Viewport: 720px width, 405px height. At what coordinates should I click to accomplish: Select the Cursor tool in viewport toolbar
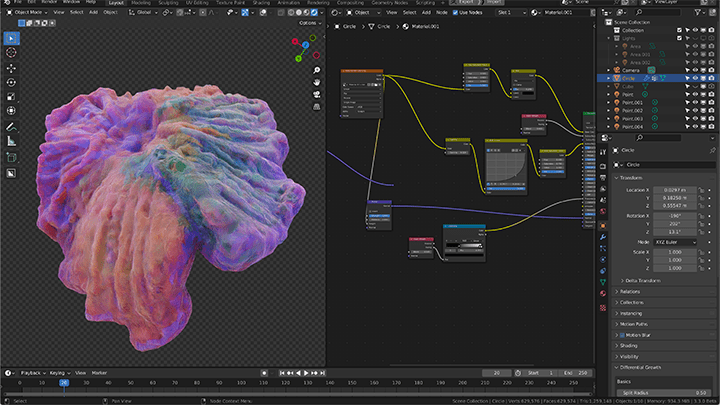click(11, 52)
